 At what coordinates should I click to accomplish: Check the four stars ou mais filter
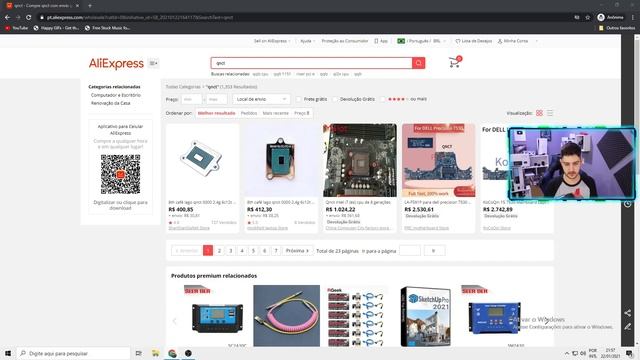(382, 99)
